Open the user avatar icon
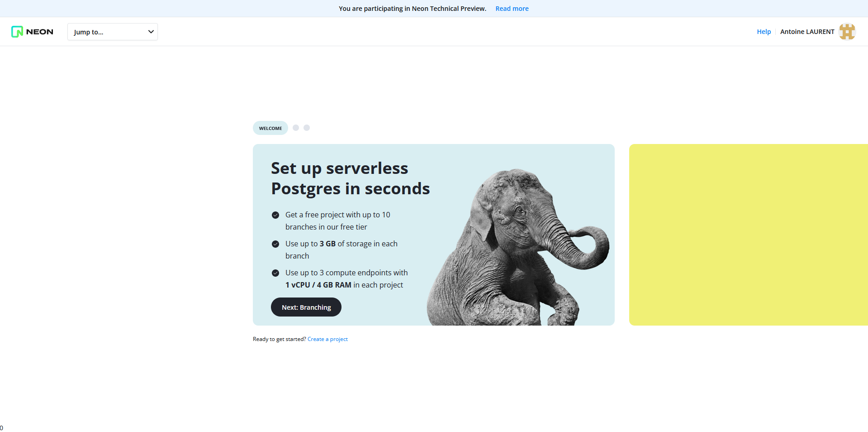868x432 pixels. click(x=847, y=32)
